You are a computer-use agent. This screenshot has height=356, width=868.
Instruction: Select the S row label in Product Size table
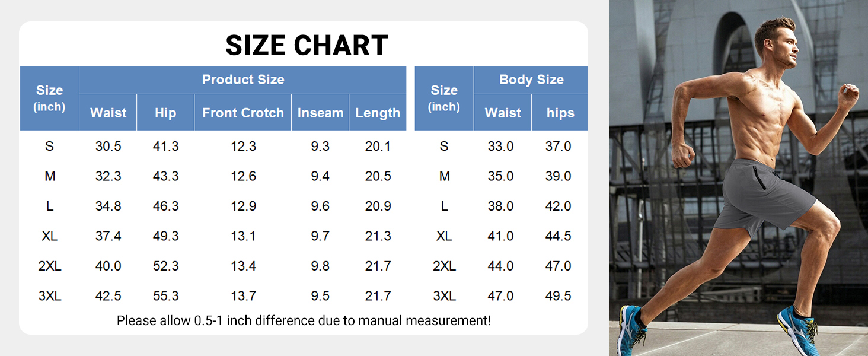coord(50,146)
